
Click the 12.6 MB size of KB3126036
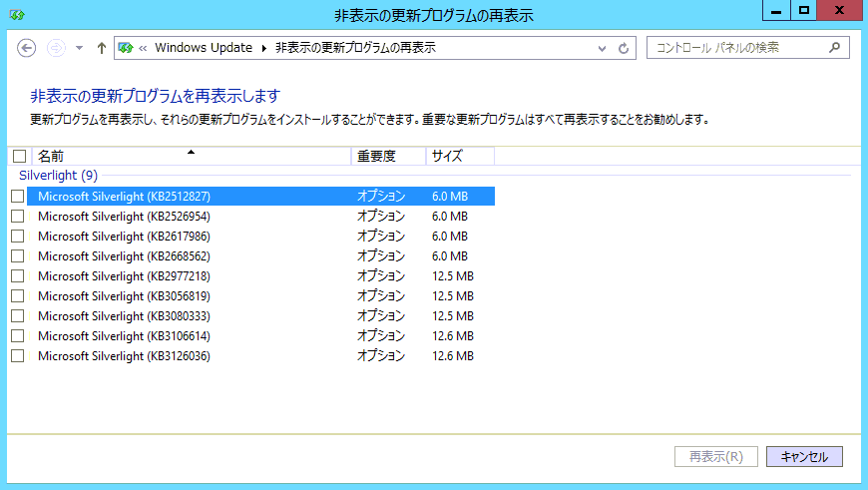click(453, 355)
